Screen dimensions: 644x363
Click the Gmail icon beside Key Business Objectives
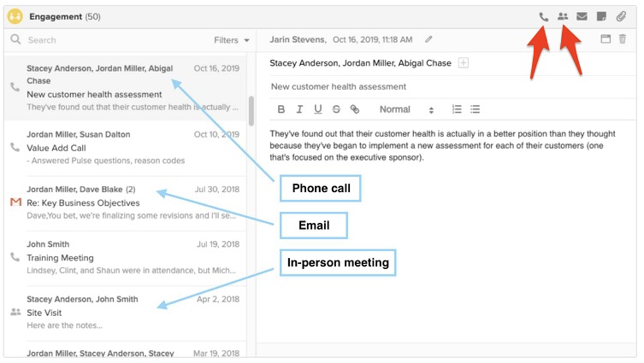tap(15, 202)
